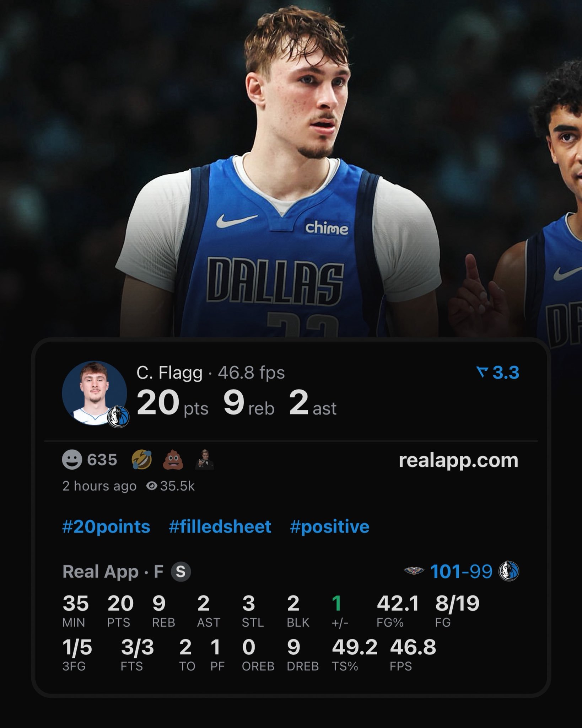Open the #20points hashtag
582x728 pixels.
coord(106,527)
